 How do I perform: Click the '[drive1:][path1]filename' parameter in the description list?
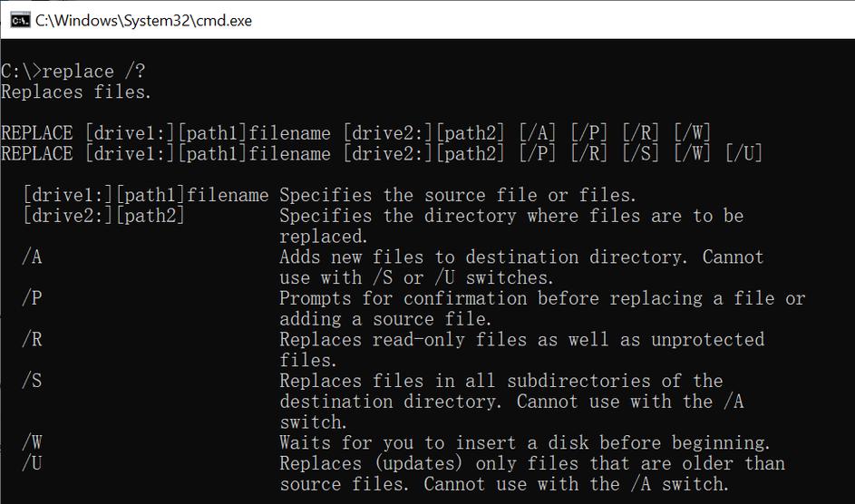point(145,195)
